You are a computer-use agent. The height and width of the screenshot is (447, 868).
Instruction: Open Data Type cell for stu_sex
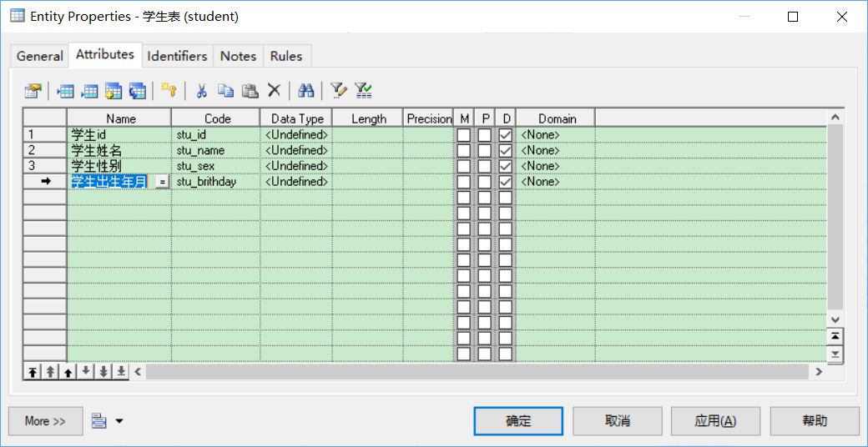(296, 166)
